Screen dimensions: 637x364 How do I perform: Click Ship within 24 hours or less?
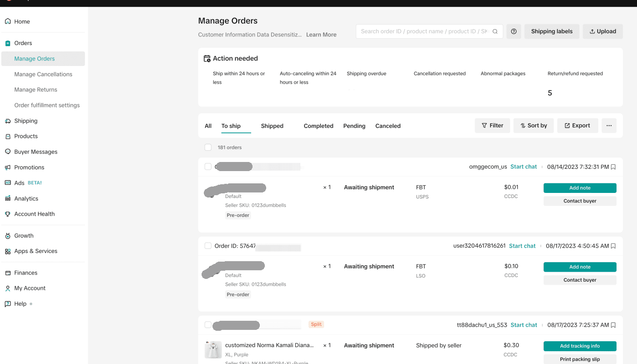(239, 78)
